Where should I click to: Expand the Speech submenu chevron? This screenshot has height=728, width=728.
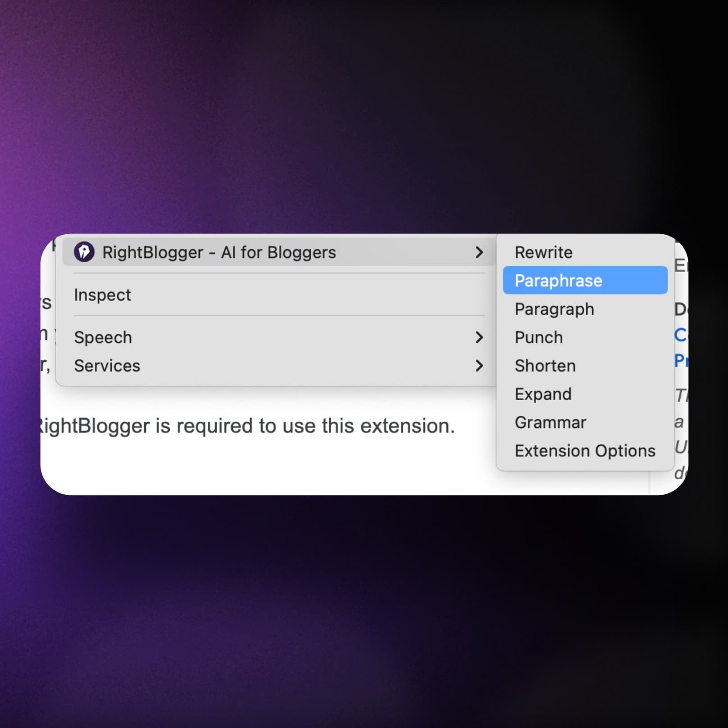click(480, 337)
